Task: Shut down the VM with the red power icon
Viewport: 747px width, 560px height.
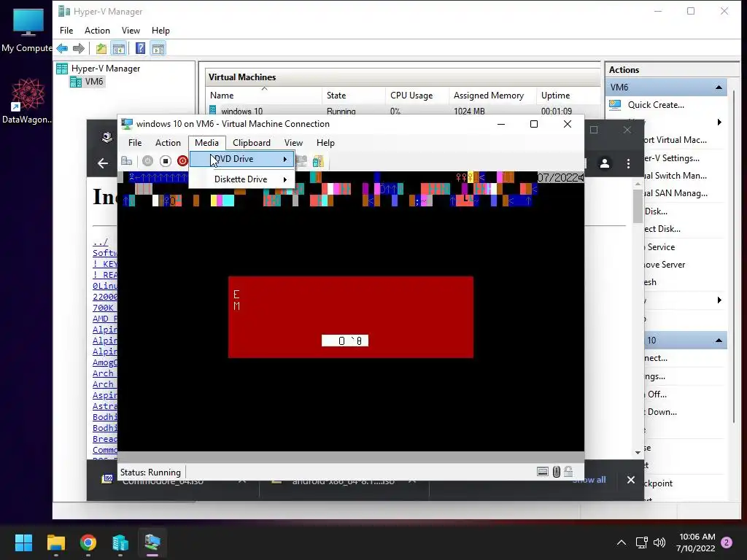Action: 182,161
